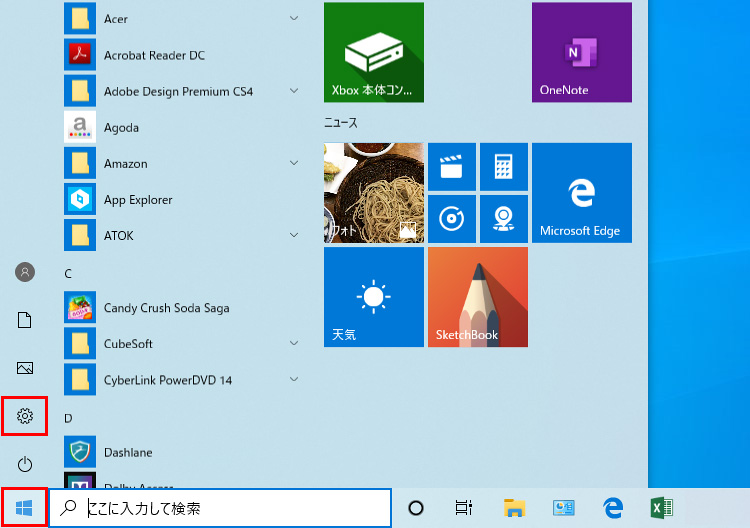Expand the ATOK folder group

pos(294,235)
